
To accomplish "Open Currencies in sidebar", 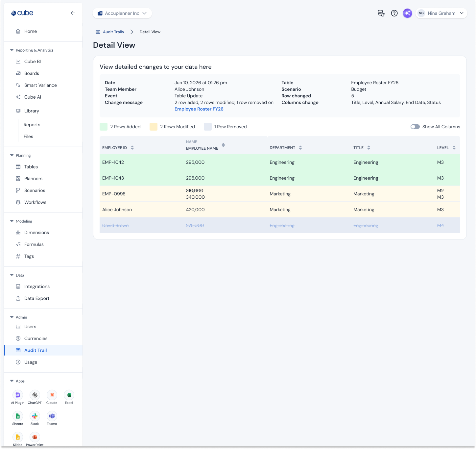I will click(43, 338).
